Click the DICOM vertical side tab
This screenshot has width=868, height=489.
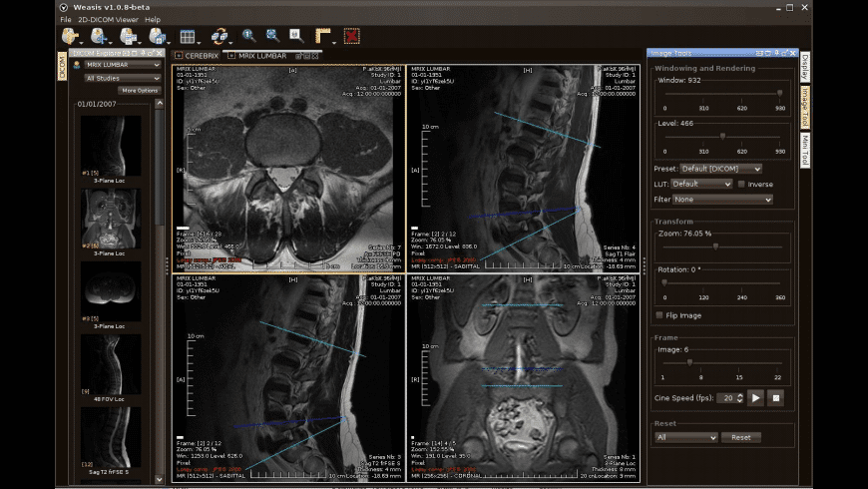pyautogui.click(x=62, y=67)
